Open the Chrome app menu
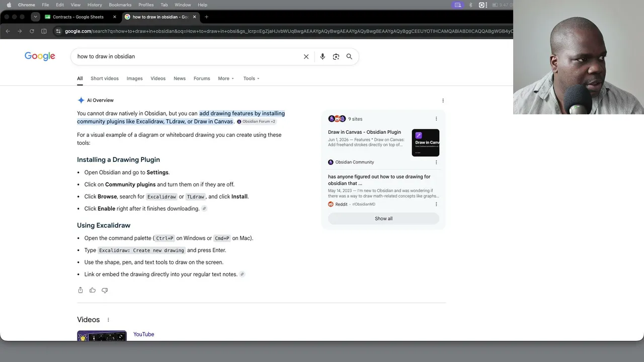 pyautogui.click(x=27, y=5)
